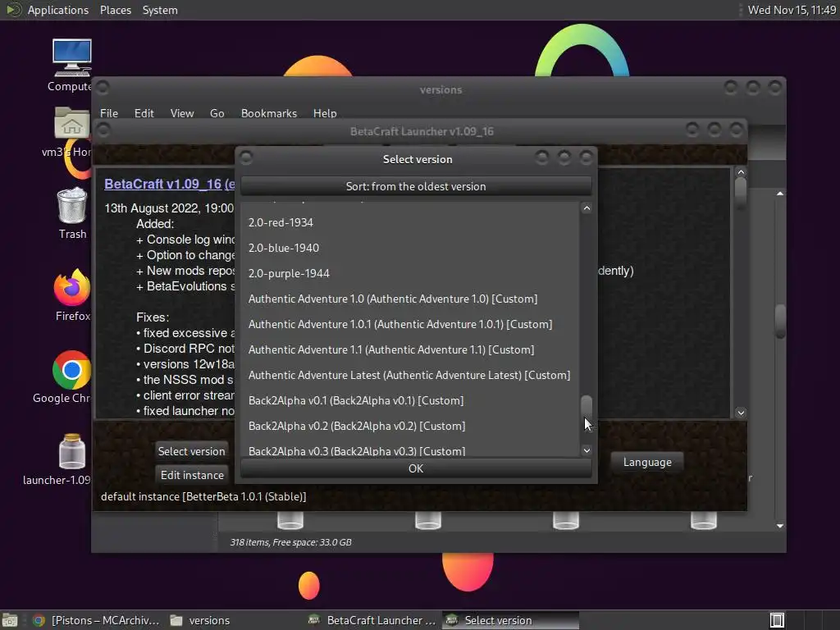Open the Trash desktop icon

click(72, 213)
